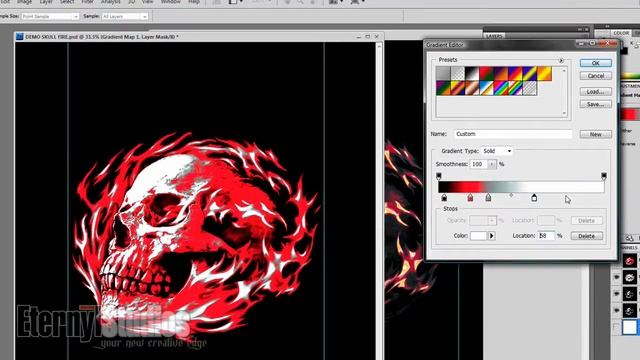Image resolution: width=640 pixels, height=360 pixels.
Task: Open the Analysis menu
Action: (111, 2)
